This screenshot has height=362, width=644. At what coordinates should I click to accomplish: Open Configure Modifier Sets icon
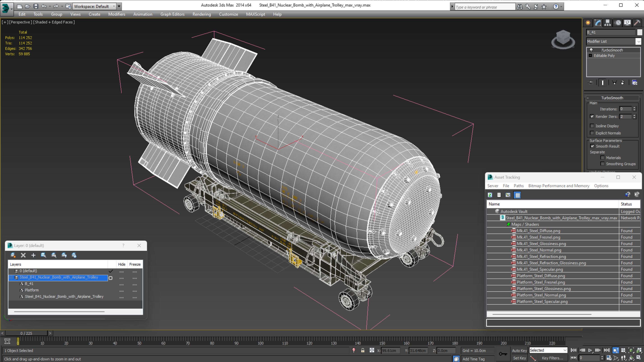[x=635, y=83]
